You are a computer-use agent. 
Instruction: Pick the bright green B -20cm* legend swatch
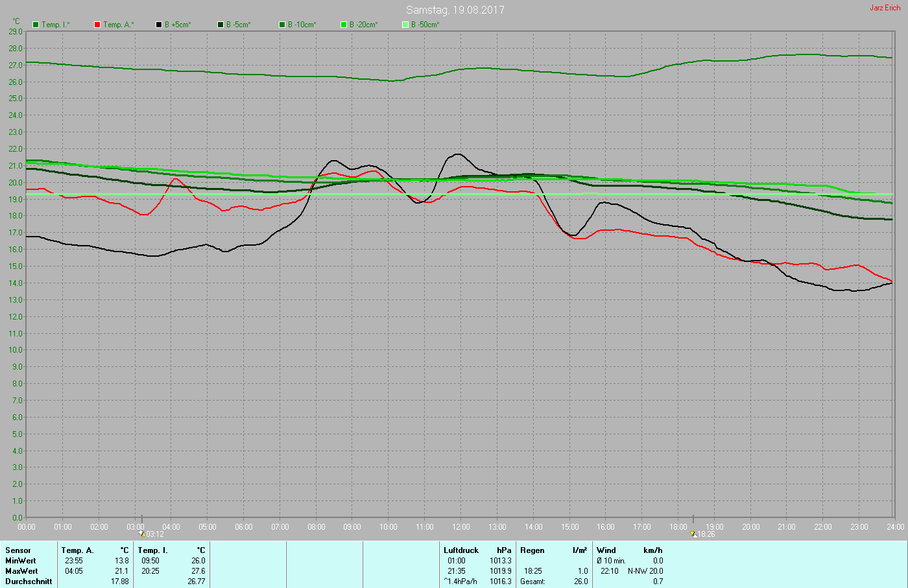click(x=344, y=25)
